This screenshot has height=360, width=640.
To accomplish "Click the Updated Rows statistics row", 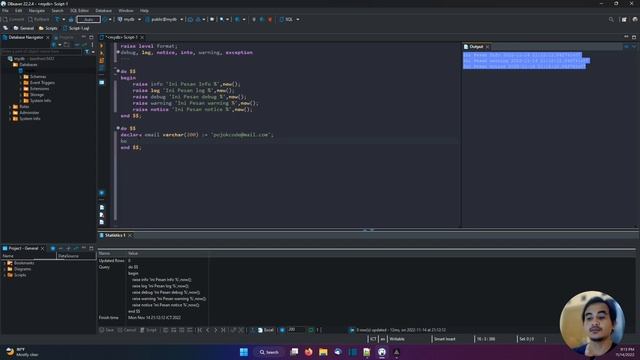I will pos(153,260).
